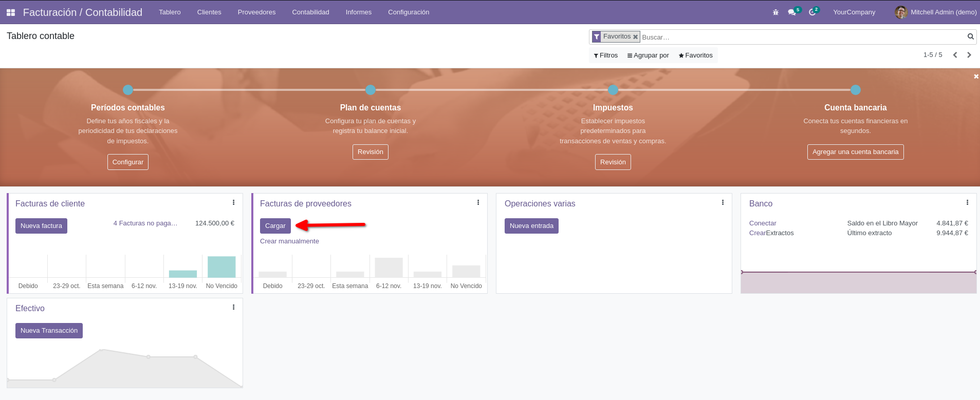Focus the Buscar search field
The height and width of the screenshot is (400, 980).
click(x=802, y=37)
